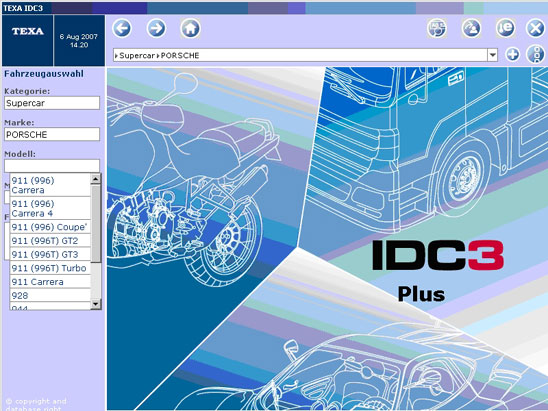Click the back arrow navigation icon

122,28
